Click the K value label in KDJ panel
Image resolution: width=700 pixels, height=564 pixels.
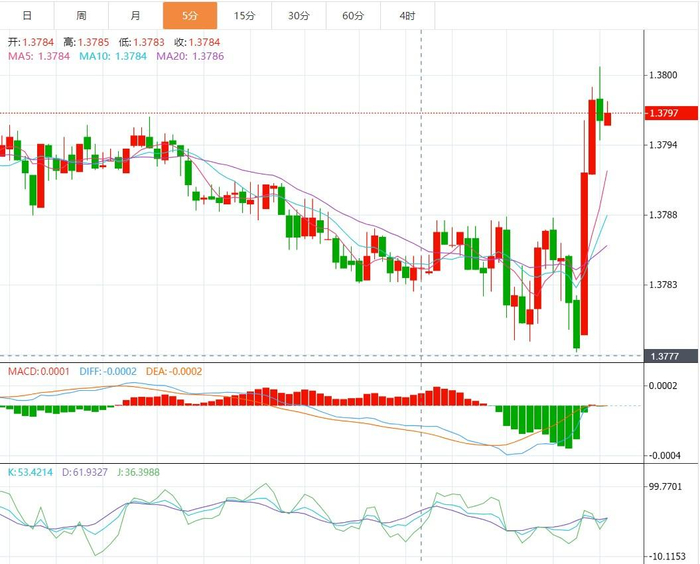[x=30, y=472]
